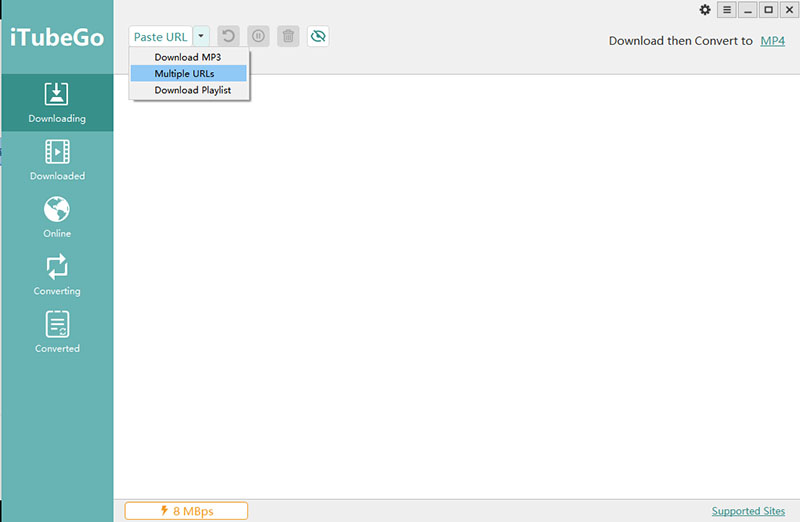Click the Paste URL button
Viewport: 800px width, 522px height.
pyautogui.click(x=161, y=37)
